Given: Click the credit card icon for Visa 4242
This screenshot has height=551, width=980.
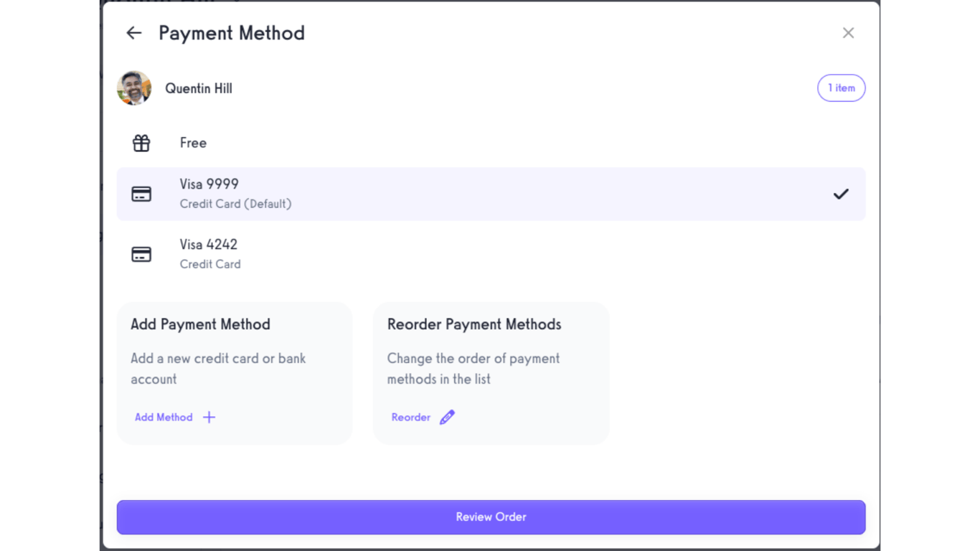Looking at the screenshot, I should point(141,254).
